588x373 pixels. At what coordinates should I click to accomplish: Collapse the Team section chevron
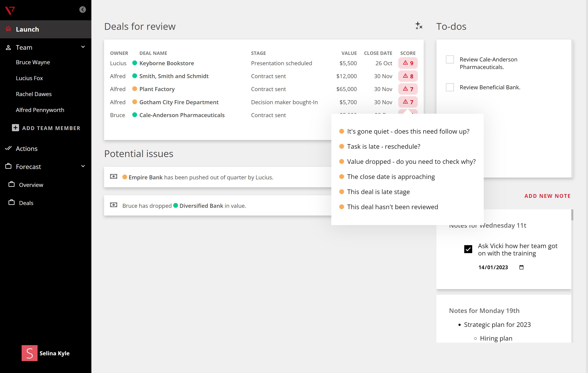click(x=83, y=47)
